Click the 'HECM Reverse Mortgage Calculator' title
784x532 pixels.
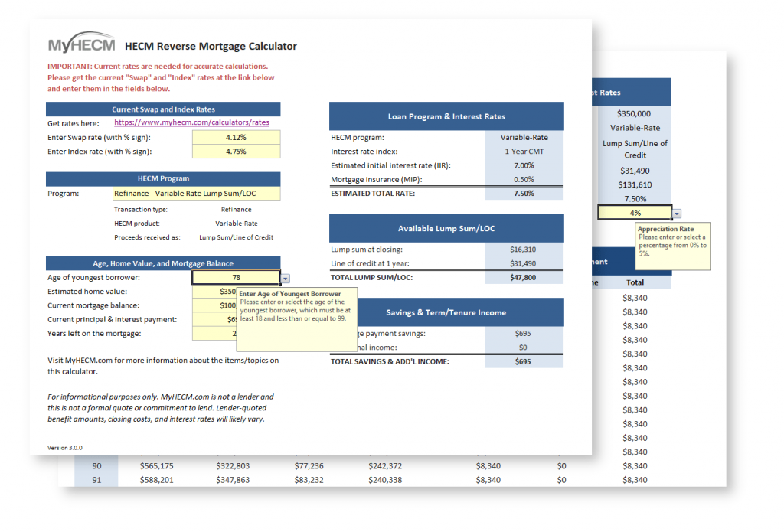(211, 47)
